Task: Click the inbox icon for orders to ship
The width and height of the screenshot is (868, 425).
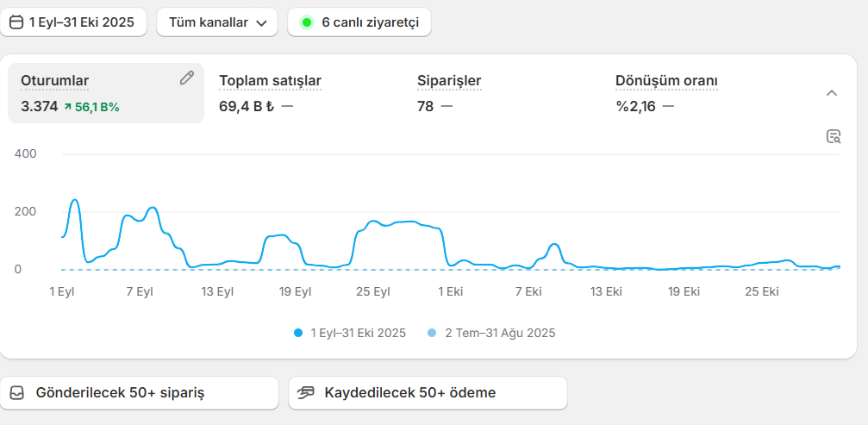Action: 17,393
